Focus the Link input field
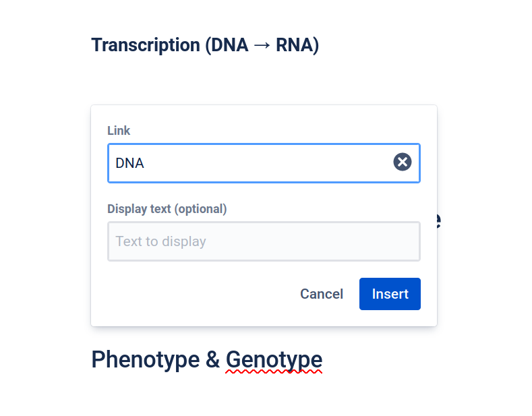Image resolution: width=532 pixels, height=416 pixels. tap(264, 163)
